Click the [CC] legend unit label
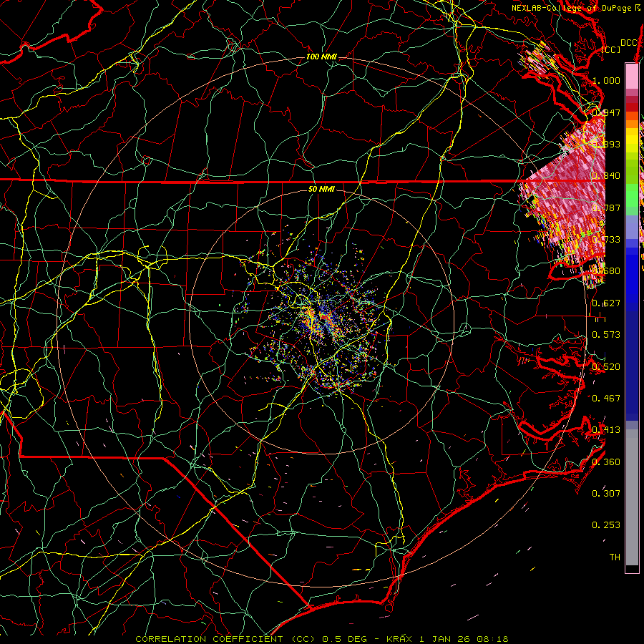The width and height of the screenshot is (644, 644). pyautogui.click(x=610, y=49)
